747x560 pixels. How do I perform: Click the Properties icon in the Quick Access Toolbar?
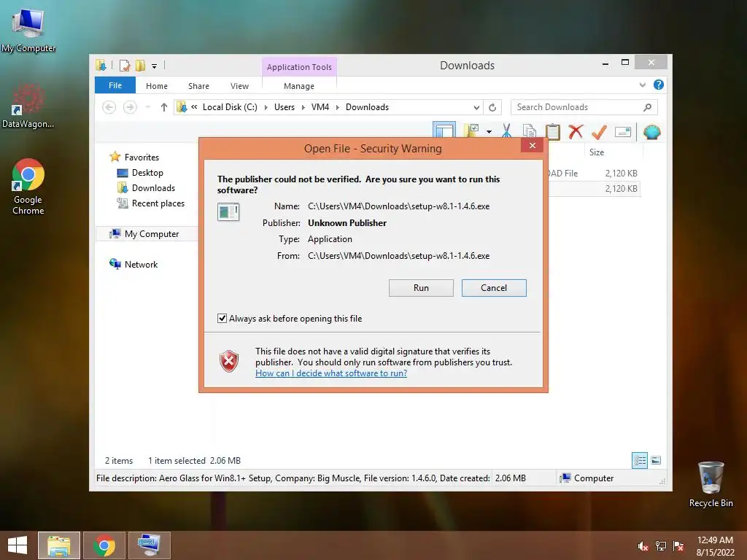point(124,65)
